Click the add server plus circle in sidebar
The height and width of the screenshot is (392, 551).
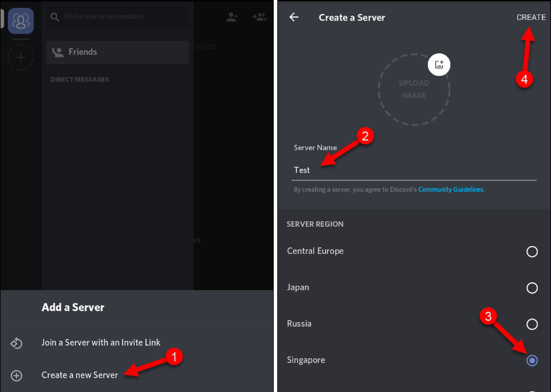coord(20,57)
